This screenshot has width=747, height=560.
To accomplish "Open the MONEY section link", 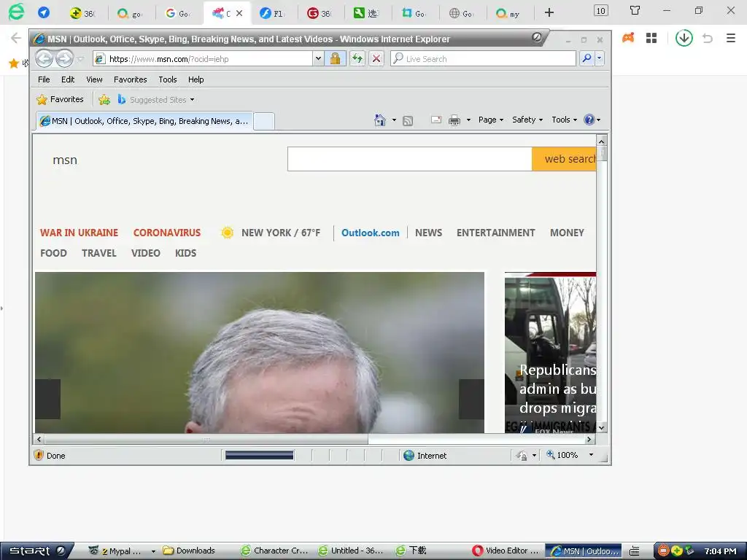I will [567, 233].
